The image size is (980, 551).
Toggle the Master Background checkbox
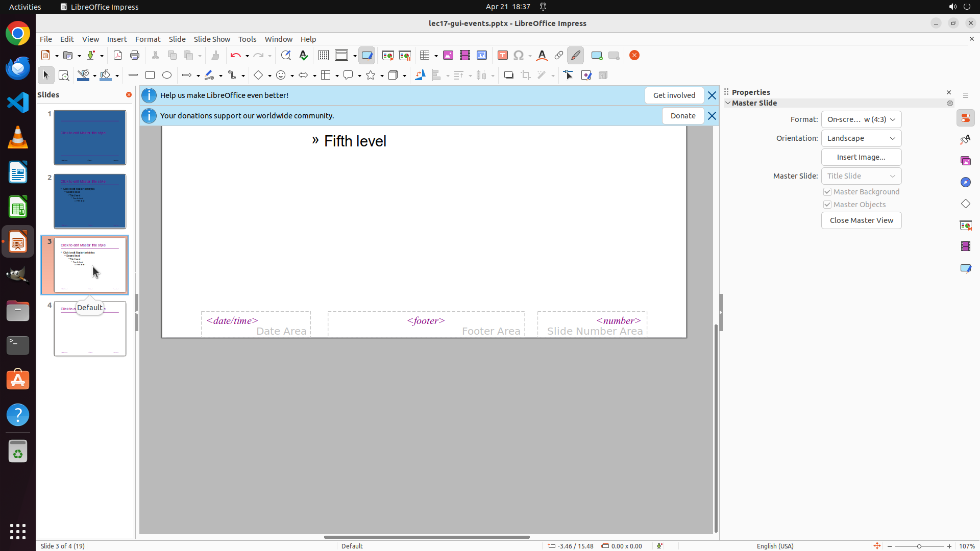coord(827,192)
